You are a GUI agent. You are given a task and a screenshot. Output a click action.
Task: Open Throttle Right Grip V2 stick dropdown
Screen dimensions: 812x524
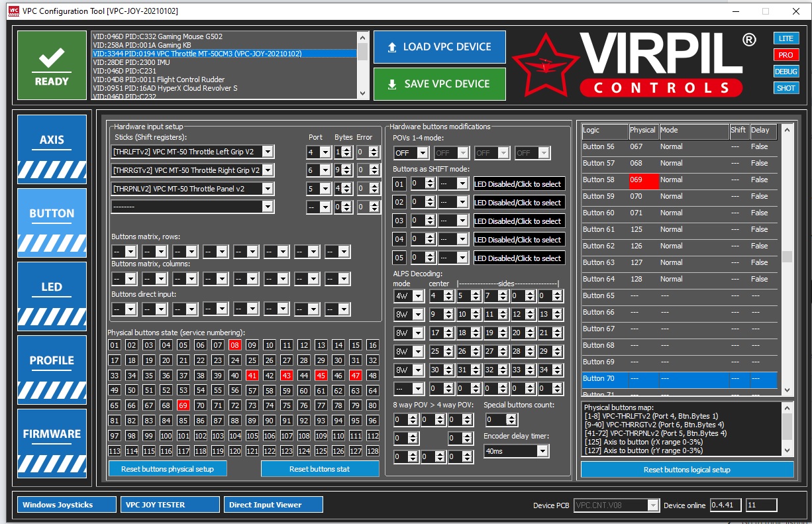pos(192,170)
